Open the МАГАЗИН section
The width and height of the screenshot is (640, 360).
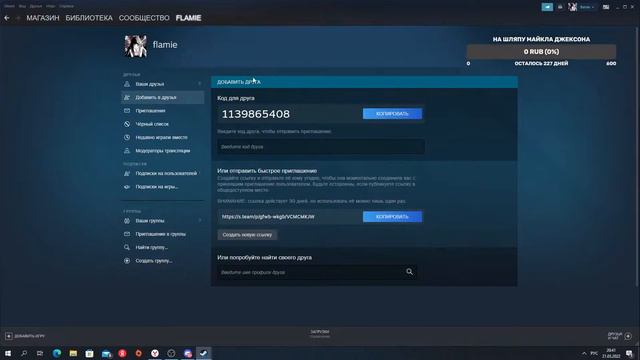click(43, 18)
